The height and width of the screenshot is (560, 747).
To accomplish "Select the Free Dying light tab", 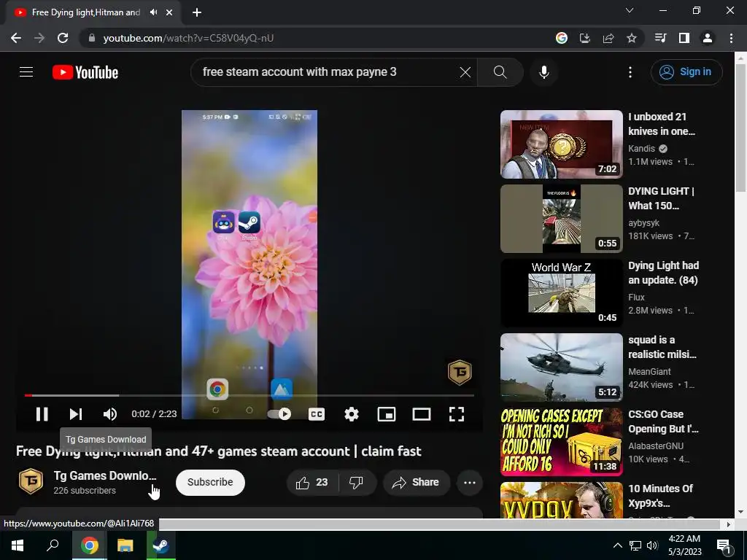I will coord(86,12).
